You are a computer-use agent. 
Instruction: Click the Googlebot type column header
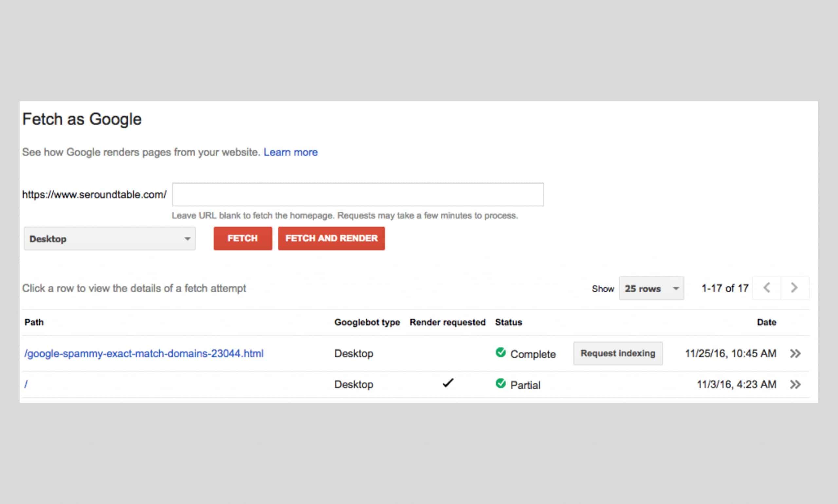pos(367,322)
